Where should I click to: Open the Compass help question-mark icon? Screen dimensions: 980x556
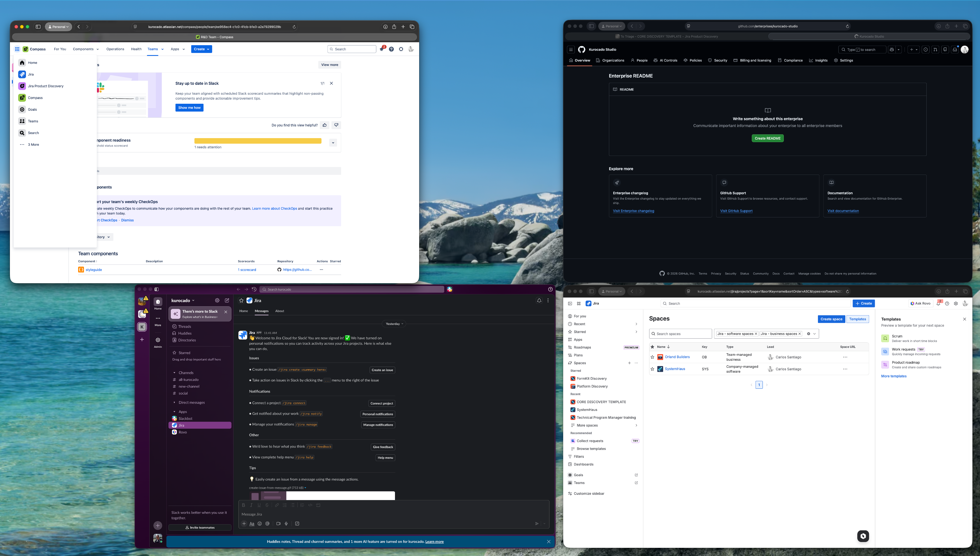[x=391, y=49]
